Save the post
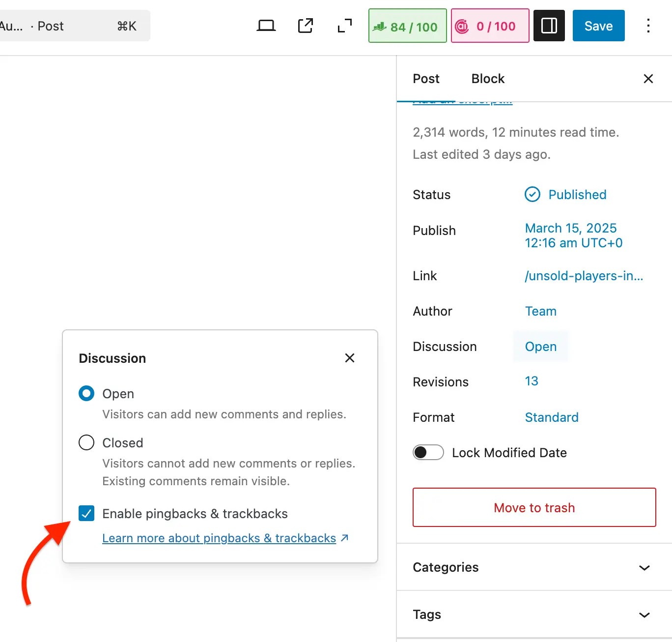This screenshot has height=642, width=672. 598,26
